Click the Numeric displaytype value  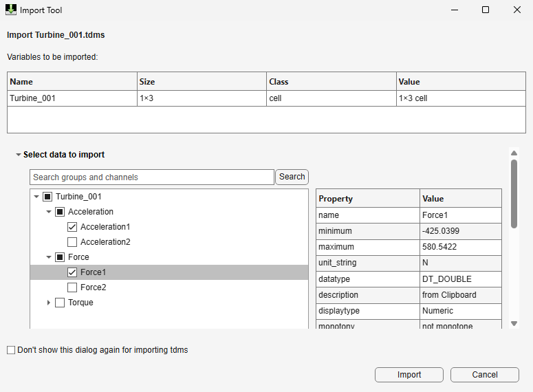click(461, 311)
